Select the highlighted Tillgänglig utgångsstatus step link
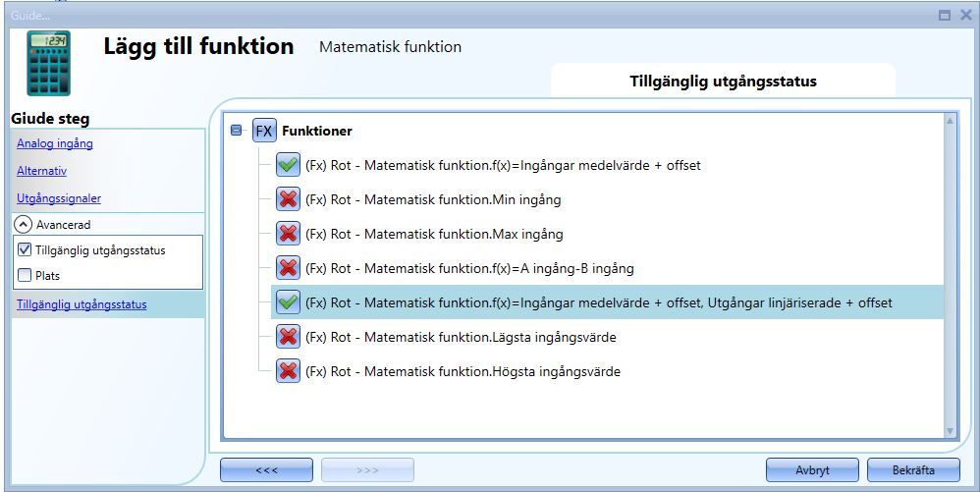This screenshot has width=980, height=492. coord(82,304)
